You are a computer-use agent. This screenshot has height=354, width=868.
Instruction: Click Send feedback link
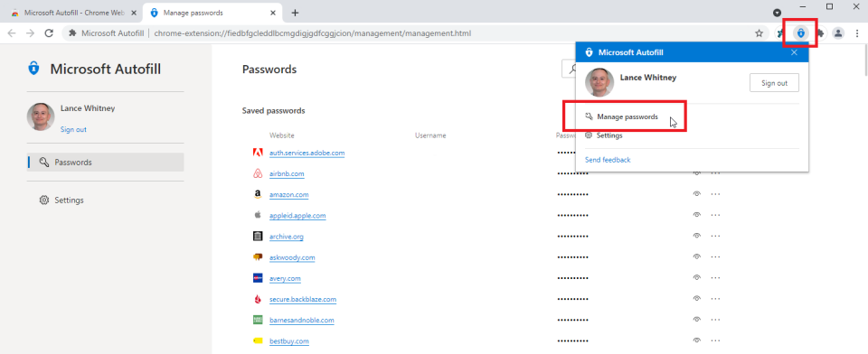[x=608, y=160]
